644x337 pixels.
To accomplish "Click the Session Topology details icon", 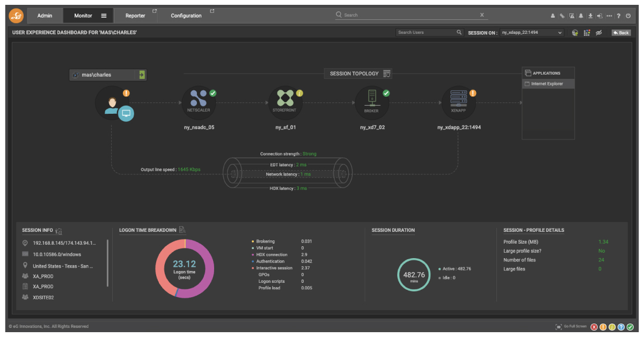I will click(387, 74).
